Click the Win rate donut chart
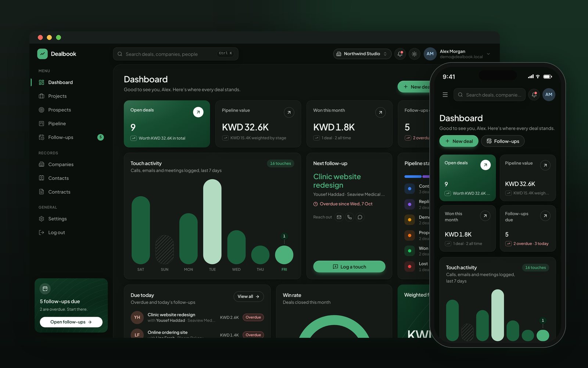 [334, 327]
